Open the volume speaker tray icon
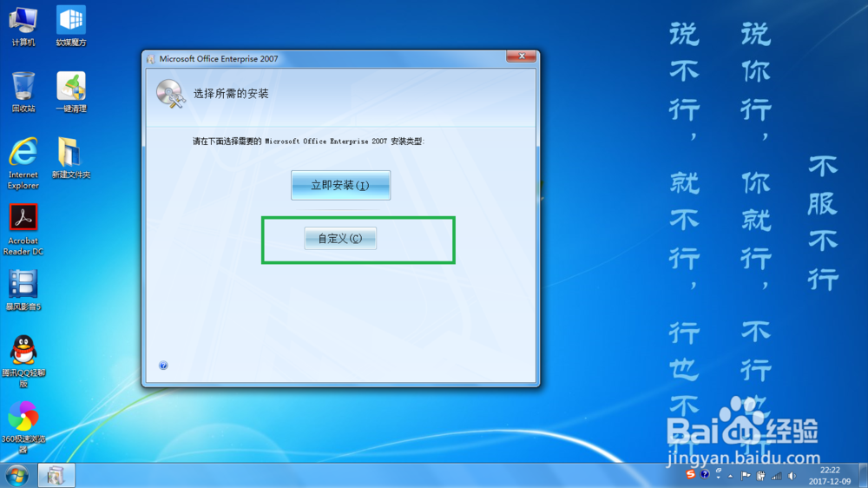The width and height of the screenshot is (868, 488). (792, 476)
